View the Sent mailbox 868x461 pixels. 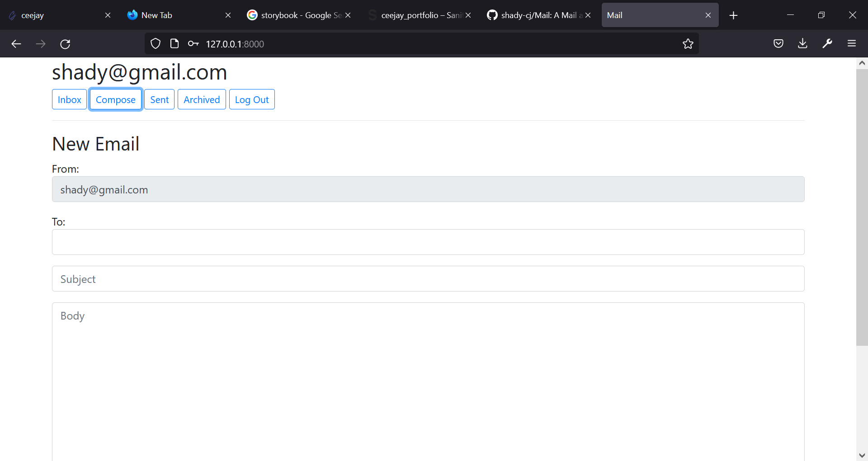pyautogui.click(x=160, y=99)
